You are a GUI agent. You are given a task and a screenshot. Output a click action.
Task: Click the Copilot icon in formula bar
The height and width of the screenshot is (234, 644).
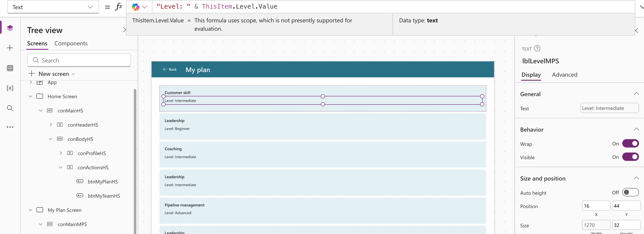click(x=135, y=7)
